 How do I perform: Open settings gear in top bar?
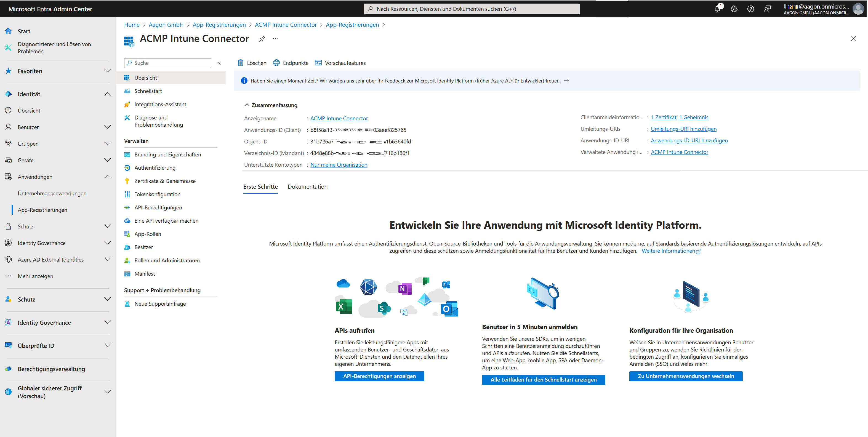[x=734, y=9]
